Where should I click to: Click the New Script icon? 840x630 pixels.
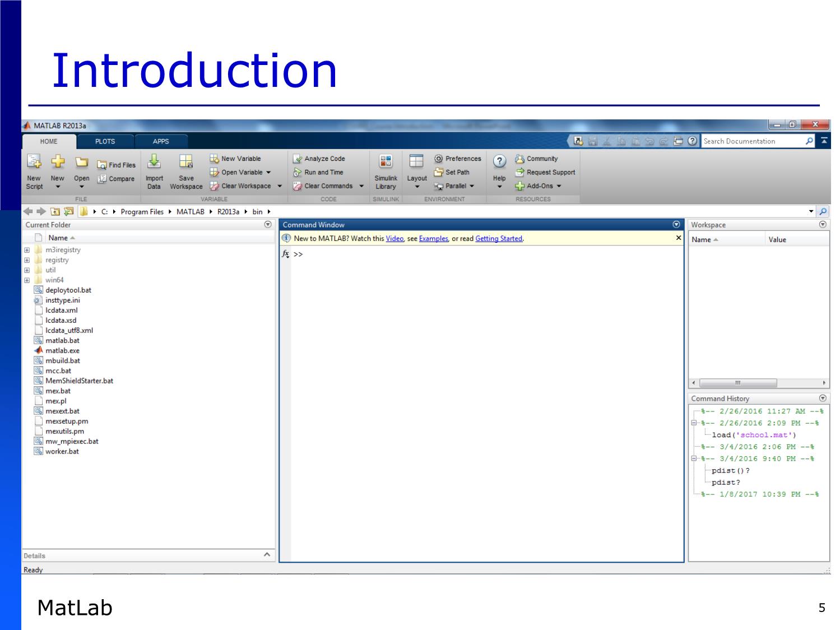tap(34, 162)
